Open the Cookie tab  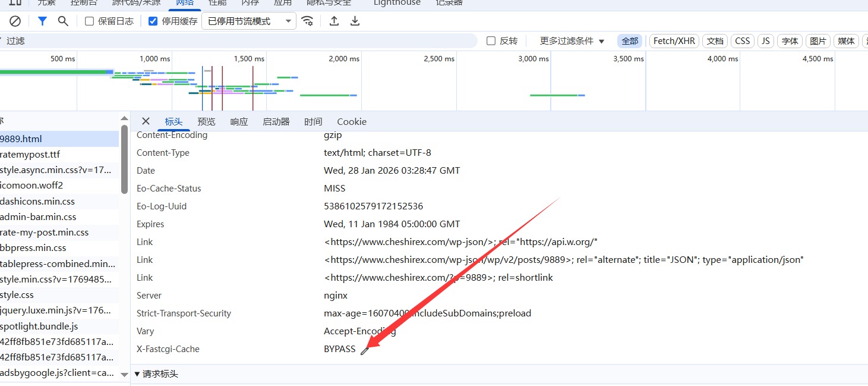(x=352, y=121)
